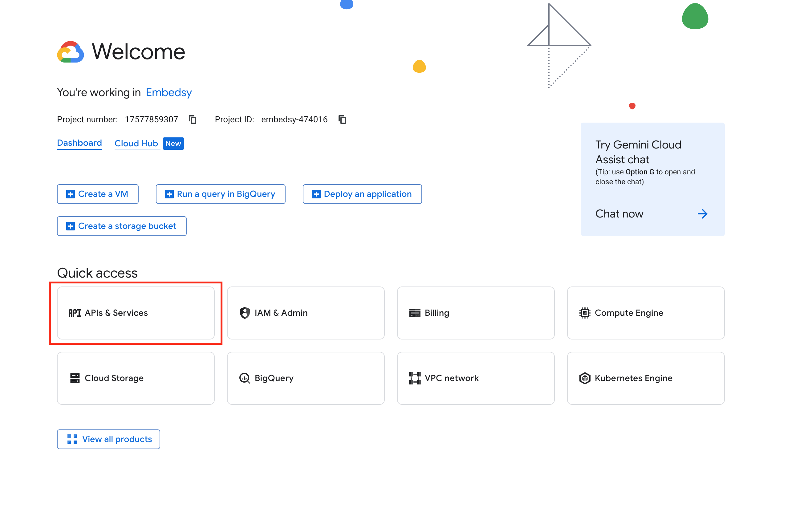Run a query in BigQuery
Screen dimensions: 812x520
coord(221,194)
